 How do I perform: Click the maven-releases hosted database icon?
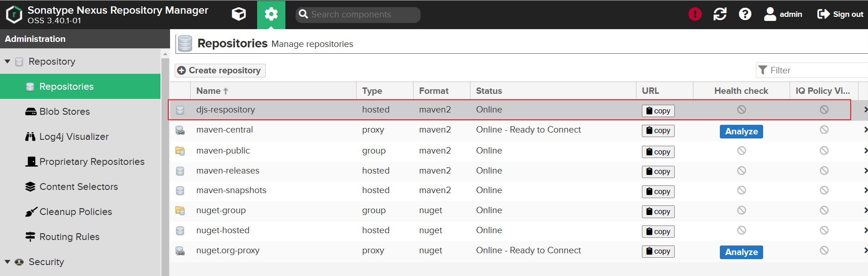pyautogui.click(x=180, y=171)
